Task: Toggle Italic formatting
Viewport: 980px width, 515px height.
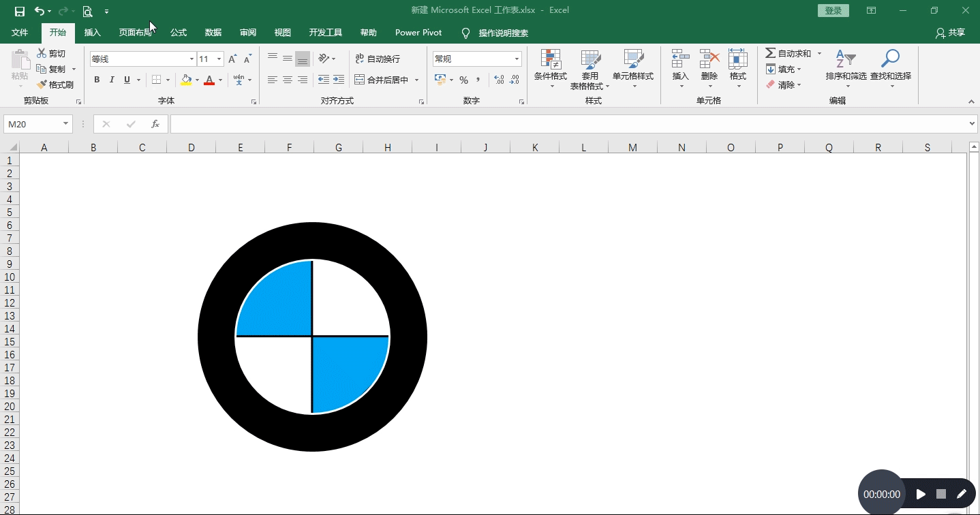Action: pos(112,80)
